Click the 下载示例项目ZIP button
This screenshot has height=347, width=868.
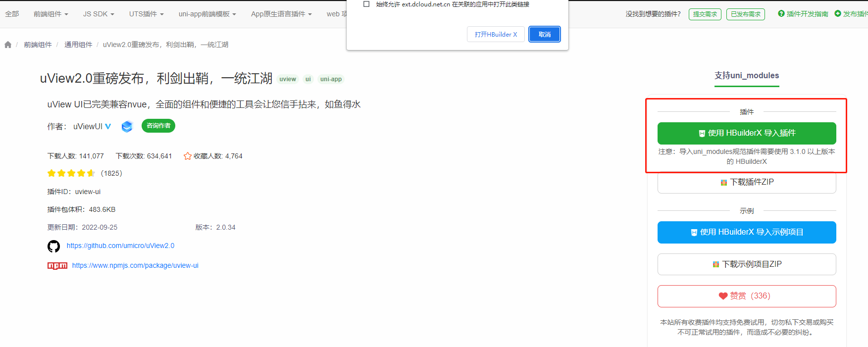[747, 264]
